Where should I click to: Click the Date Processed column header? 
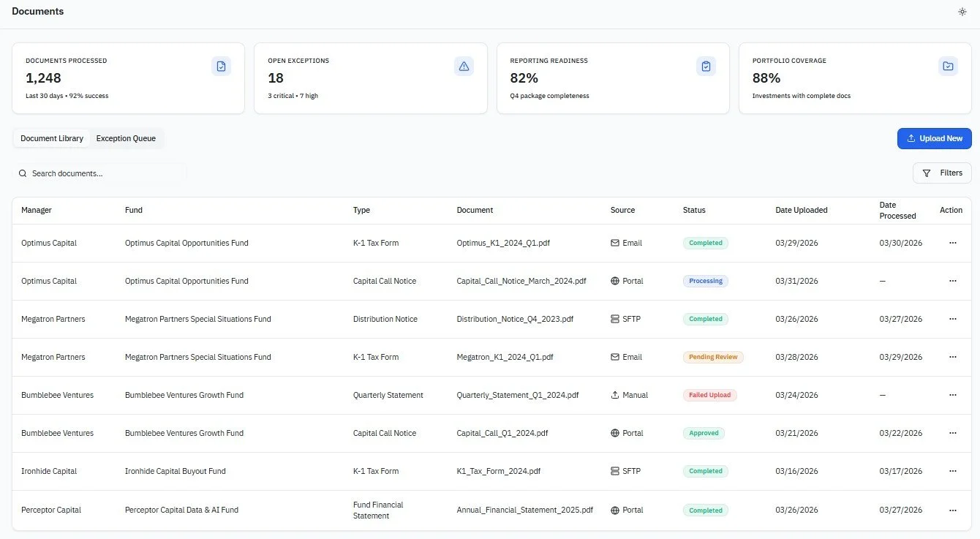coord(897,210)
